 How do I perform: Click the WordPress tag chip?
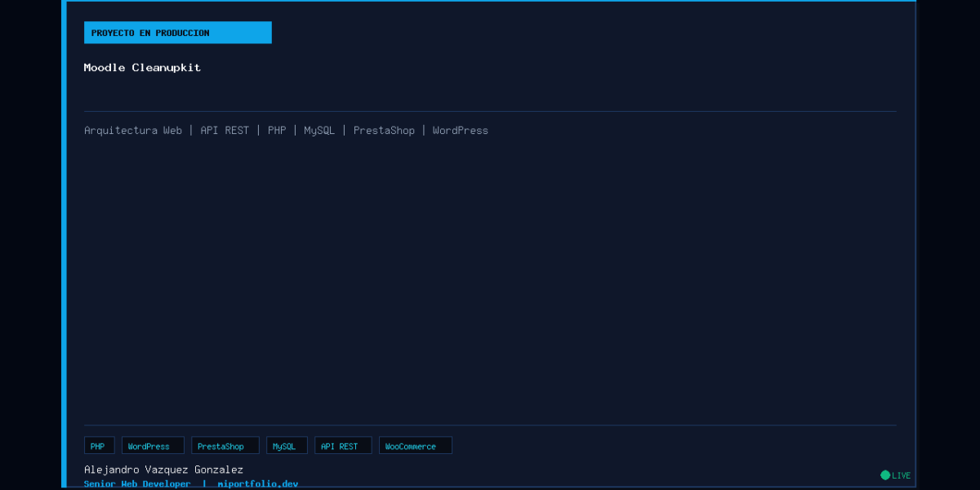153,446
